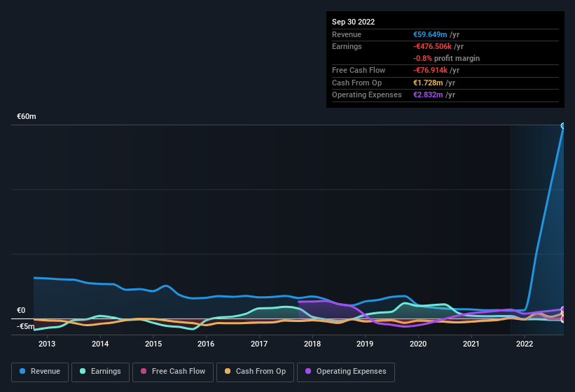The image size is (575, 392).
Task: Click the -€5m y-axis label
Action: (26, 326)
